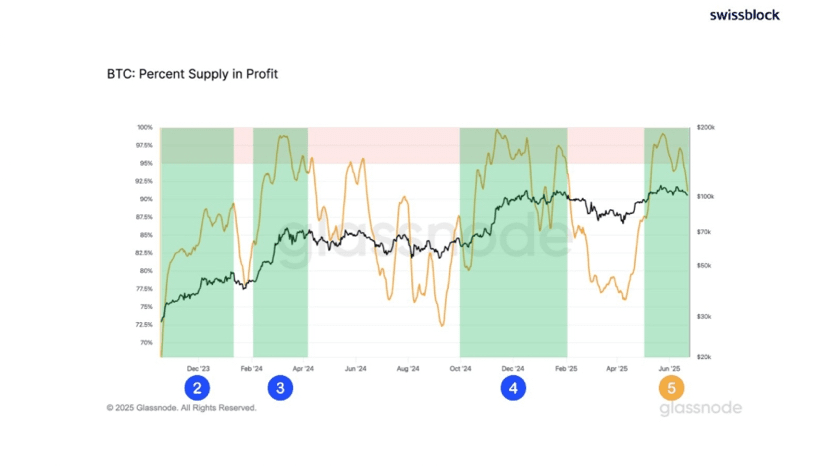This screenshot has width=830, height=466.
Task: Click the $200k label on the price axis
Action: pos(705,129)
